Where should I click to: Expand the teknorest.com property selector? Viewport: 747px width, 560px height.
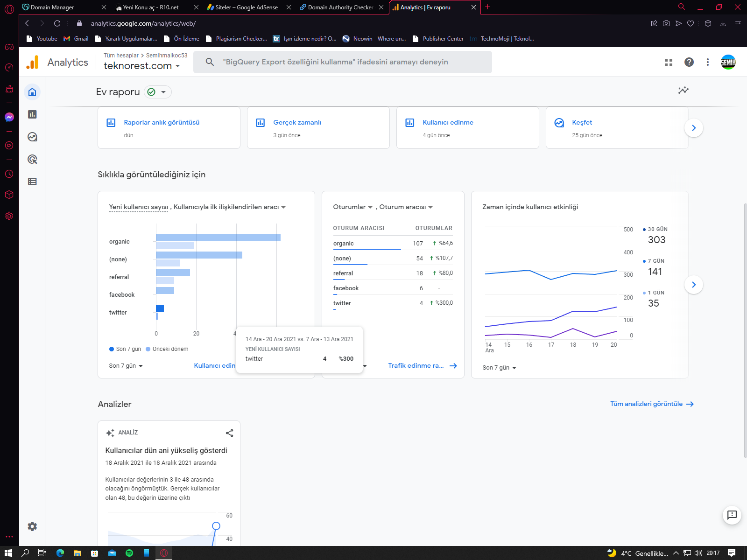pyautogui.click(x=142, y=66)
